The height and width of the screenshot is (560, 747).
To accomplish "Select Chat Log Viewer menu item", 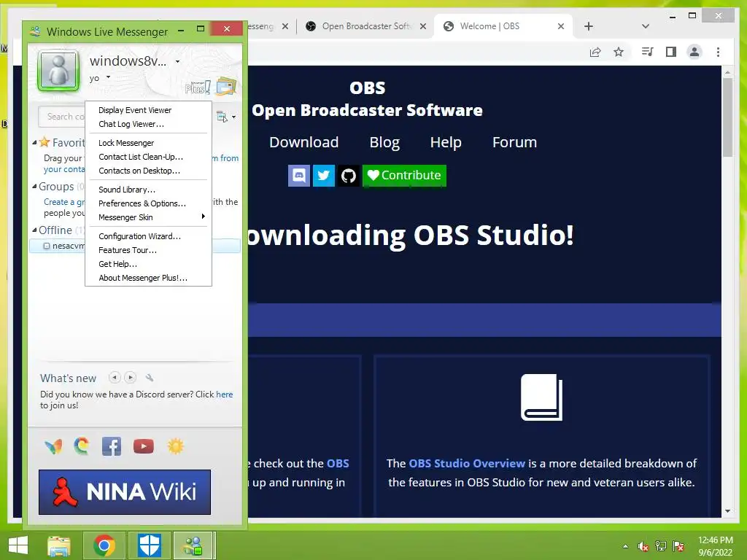I will 148,124.
